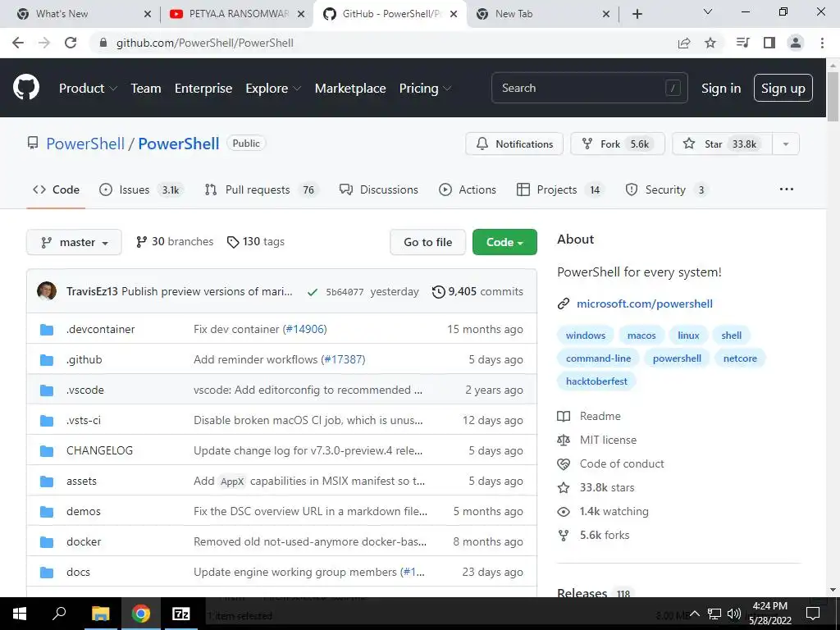Go back using the browser back arrow
The image size is (840, 630).
18,43
